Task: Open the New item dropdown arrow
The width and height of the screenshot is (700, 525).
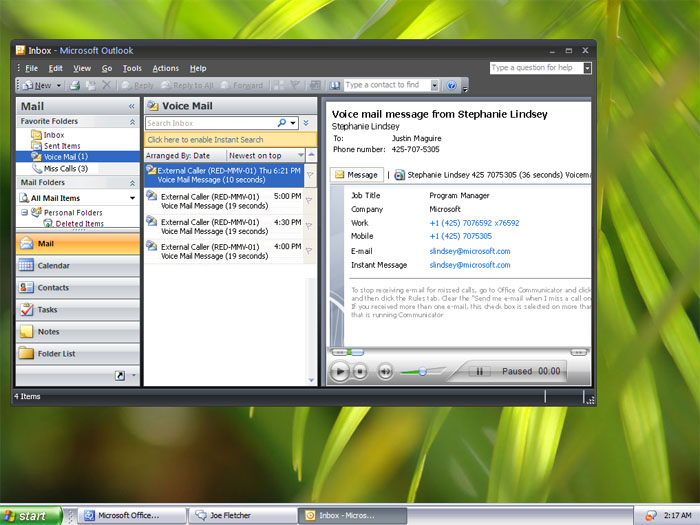Action: pos(58,85)
